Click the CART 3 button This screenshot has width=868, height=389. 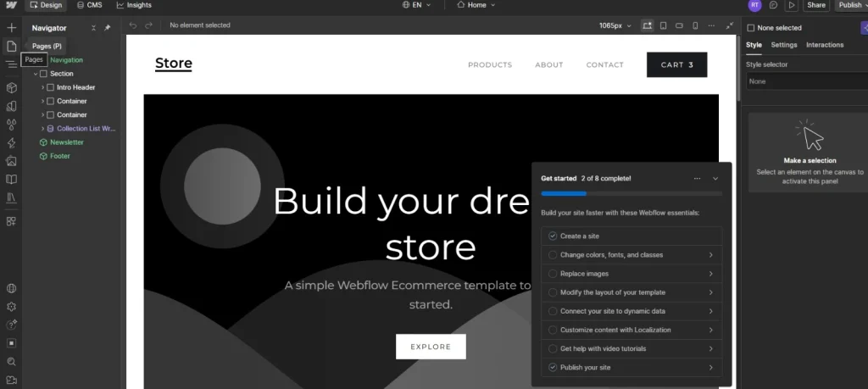coord(677,64)
